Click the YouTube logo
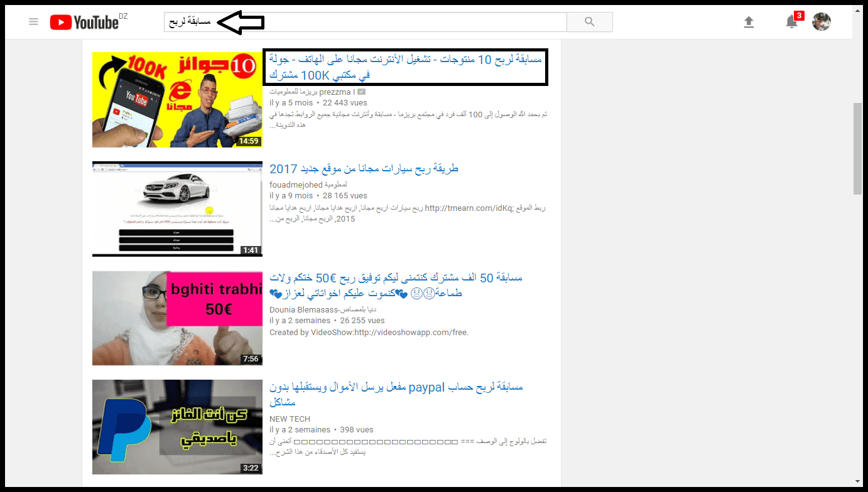Screen dimensions: 868x492 click(85, 23)
